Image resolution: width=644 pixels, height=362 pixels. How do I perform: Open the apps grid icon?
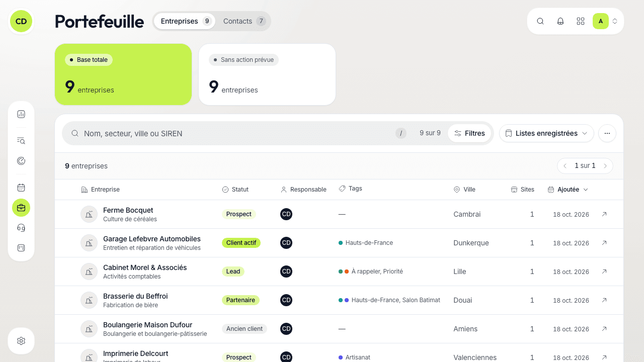click(581, 21)
